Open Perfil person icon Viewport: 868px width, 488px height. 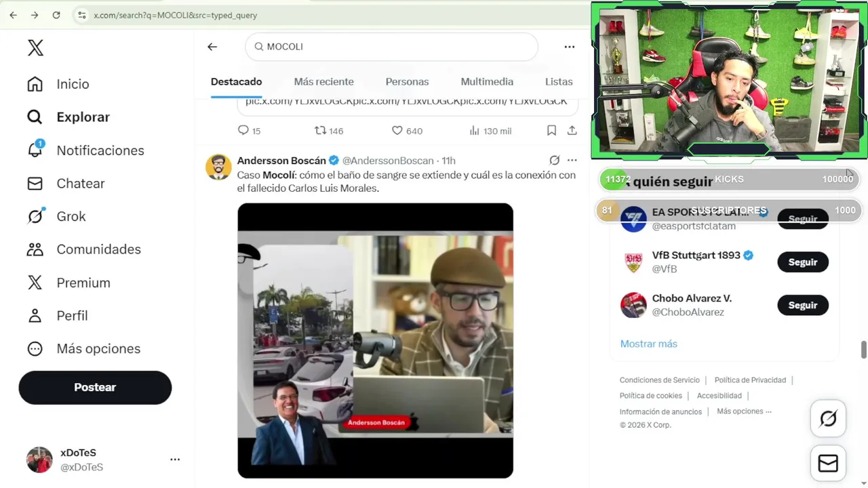pos(35,316)
